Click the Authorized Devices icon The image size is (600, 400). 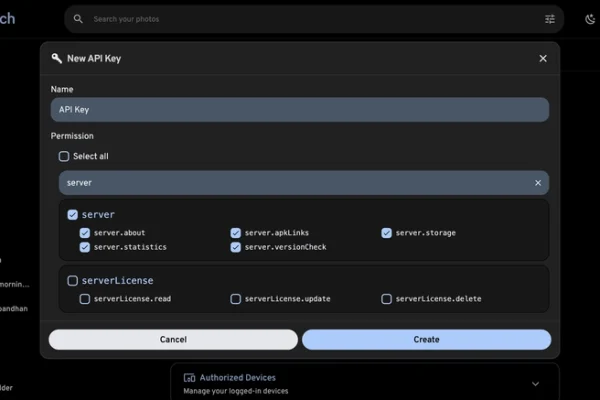coord(189,378)
